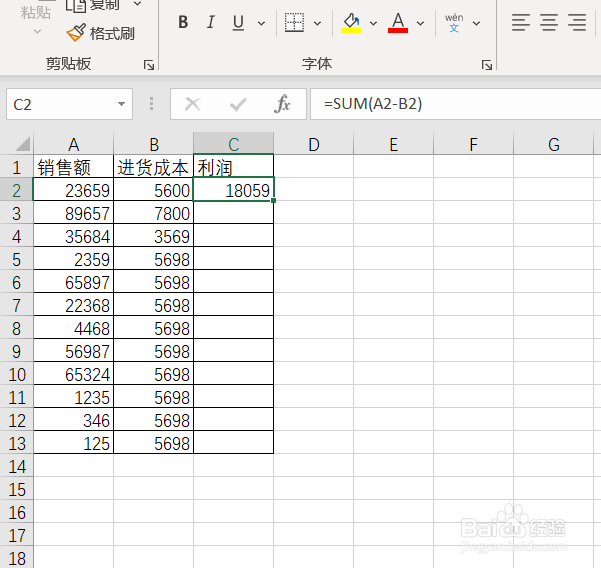
Task: Open Insert Function fx icon
Action: pyautogui.click(x=282, y=104)
